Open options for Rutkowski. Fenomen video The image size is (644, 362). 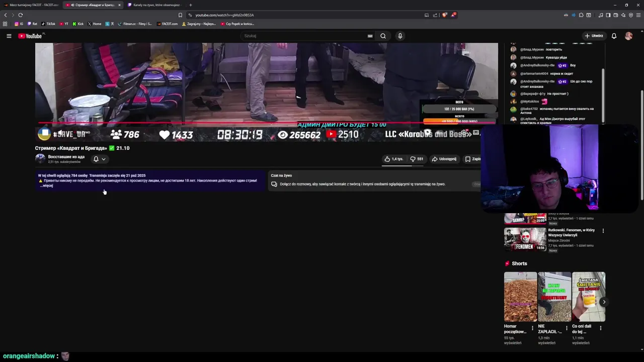pos(603,231)
